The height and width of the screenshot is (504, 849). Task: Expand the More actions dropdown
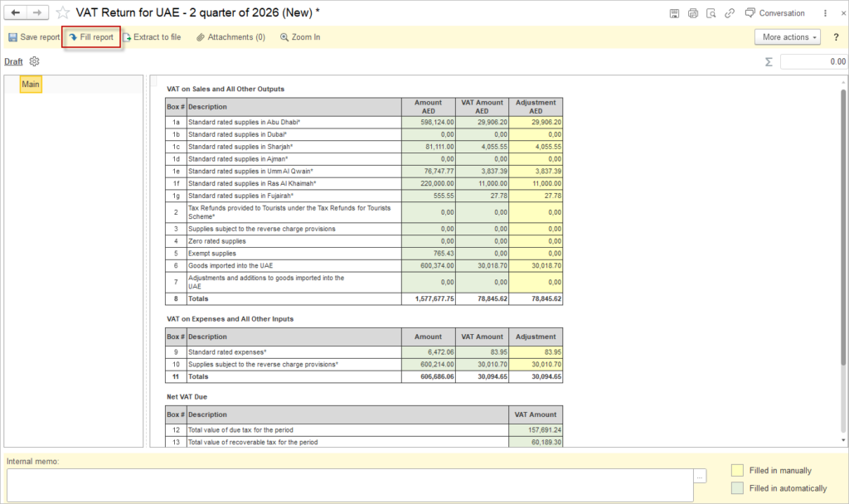click(x=788, y=36)
